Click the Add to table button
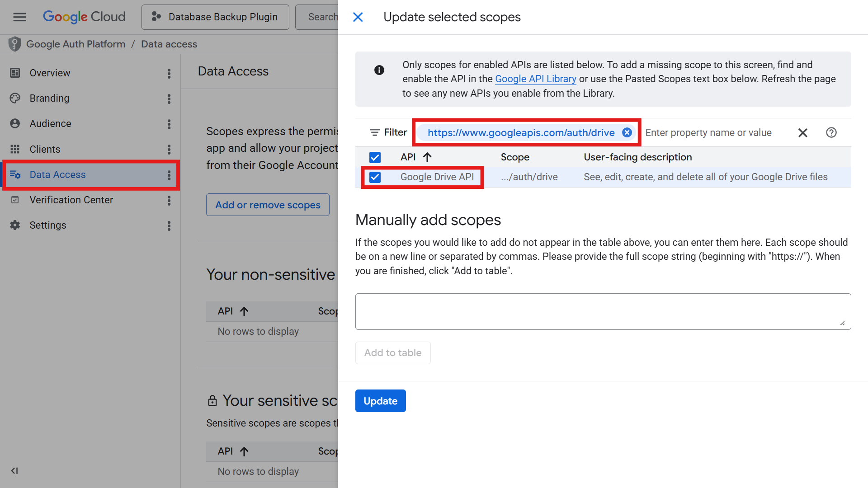 point(392,353)
